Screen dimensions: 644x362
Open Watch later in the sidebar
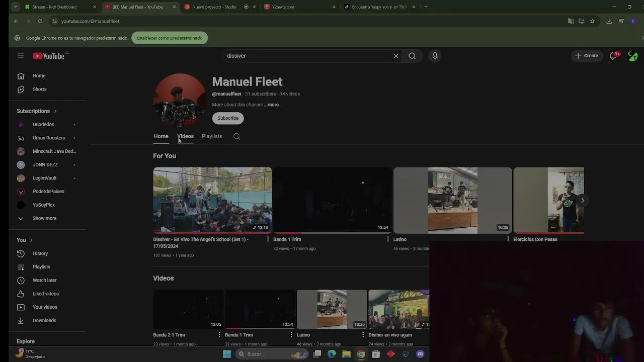click(45, 280)
